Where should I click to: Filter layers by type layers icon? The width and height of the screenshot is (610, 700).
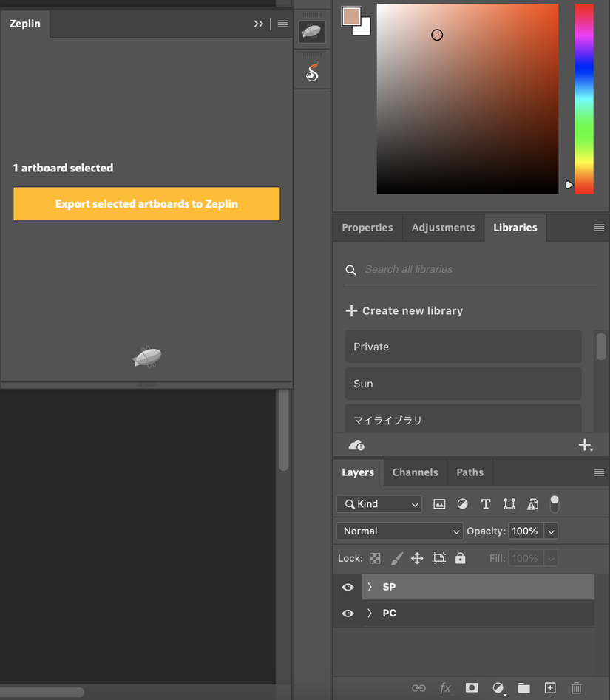485,504
